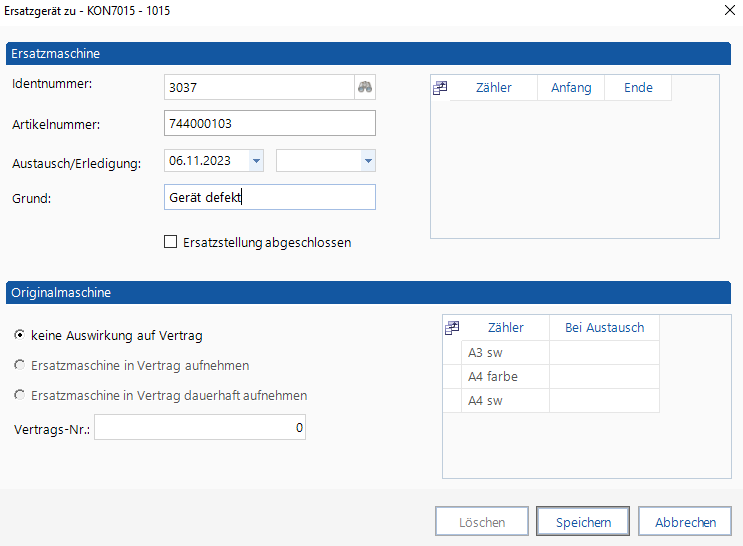The width and height of the screenshot is (743, 546).
Task: Open the Austausch date dropdown calendar
Action: pos(256,160)
